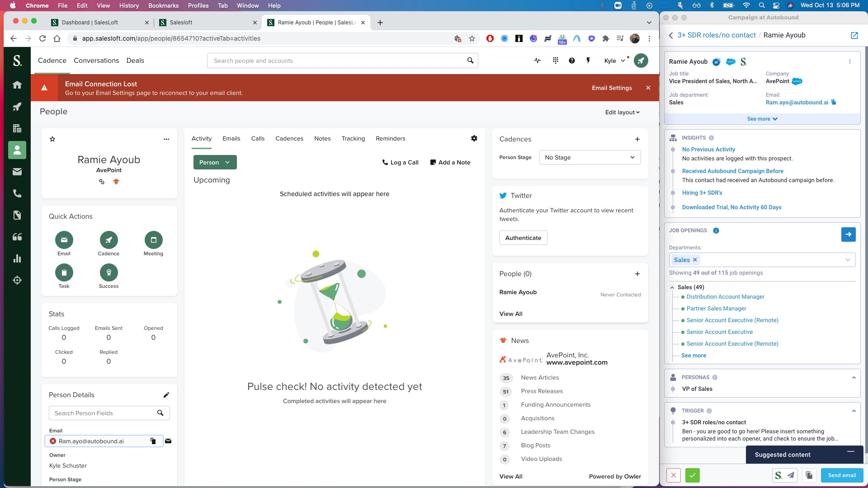Image resolution: width=868 pixels, height=488 pixels.
Task: Remove the Sales department filter tag
Action: pyautogui.click(x=695, y=260)
